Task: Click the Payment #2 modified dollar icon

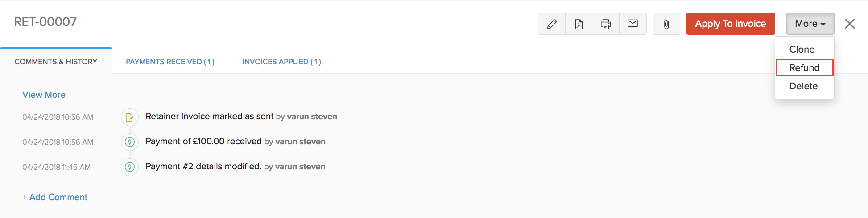Action: coord(130,167)
